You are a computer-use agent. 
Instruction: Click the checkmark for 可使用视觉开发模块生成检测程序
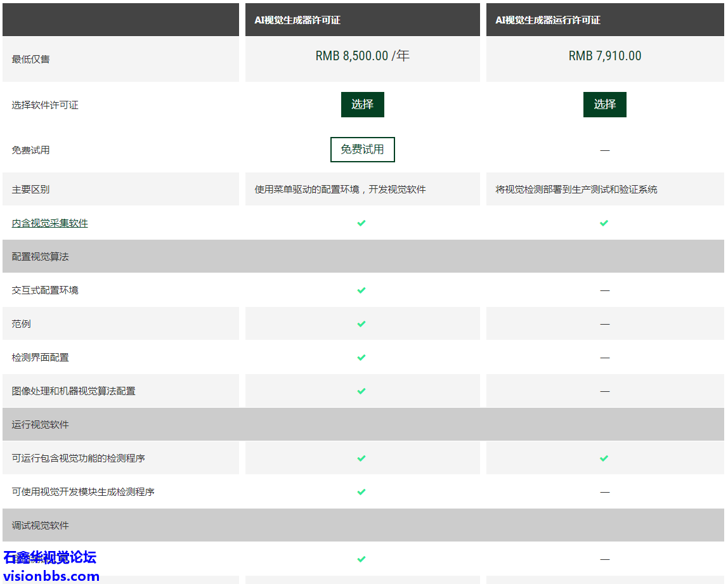(361, 492)
